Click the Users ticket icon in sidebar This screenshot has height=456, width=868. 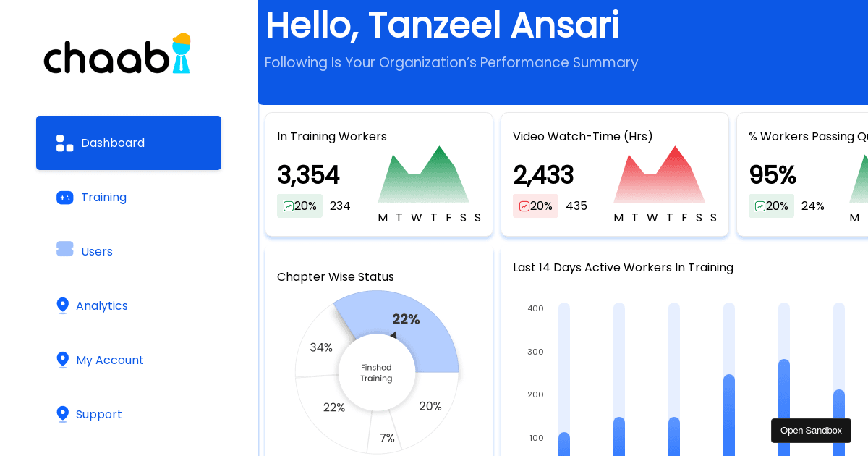tap(65, 249)
